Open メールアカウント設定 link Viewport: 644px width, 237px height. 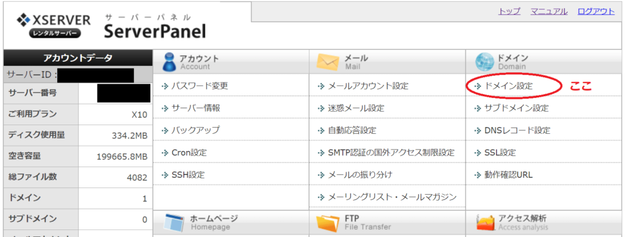point(369,86)
